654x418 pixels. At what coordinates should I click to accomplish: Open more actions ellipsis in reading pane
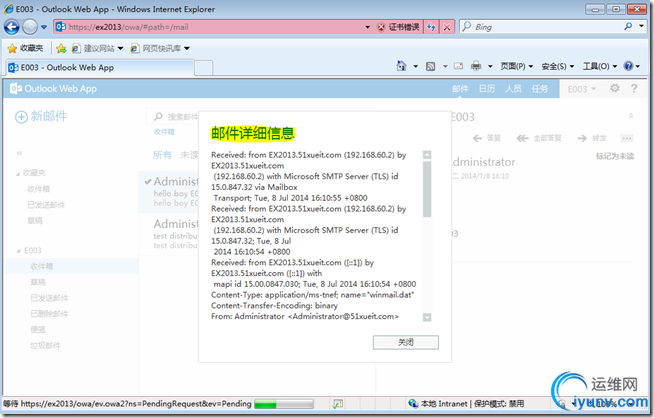coord(626,138)
